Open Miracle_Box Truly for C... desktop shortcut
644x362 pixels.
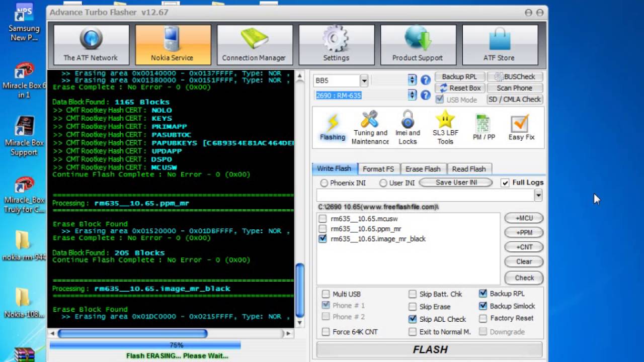click(x=24, y=195)
